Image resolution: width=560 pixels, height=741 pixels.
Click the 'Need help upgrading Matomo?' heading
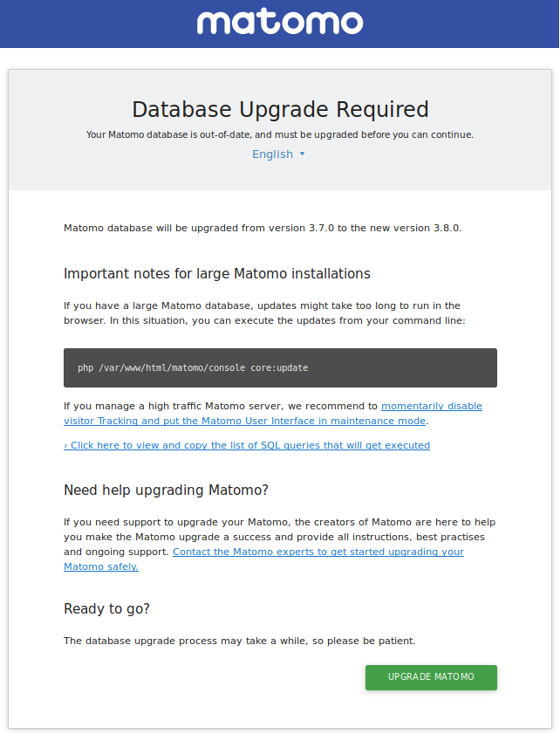[x=166, y=490]
